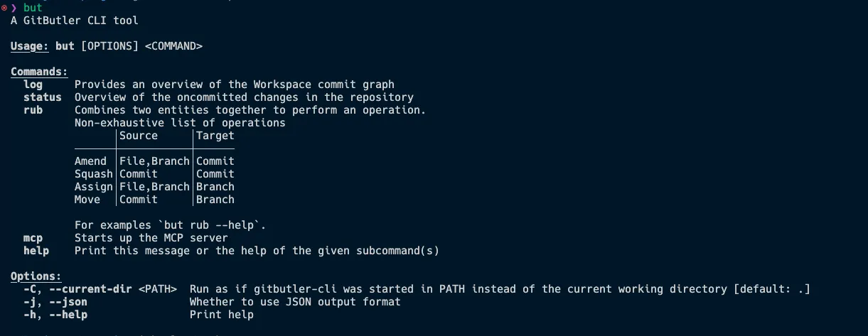This screenshot has height=336, width=868.
Task: Select the 'status' command name
Action: click(x=43, y=97)
